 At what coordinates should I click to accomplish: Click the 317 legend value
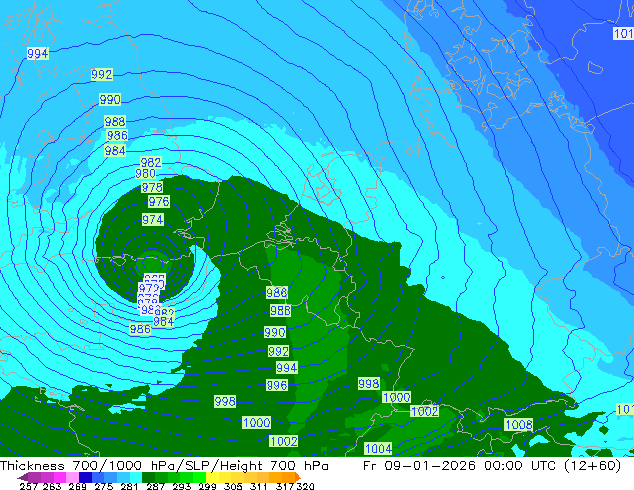[x=285, y=486]
